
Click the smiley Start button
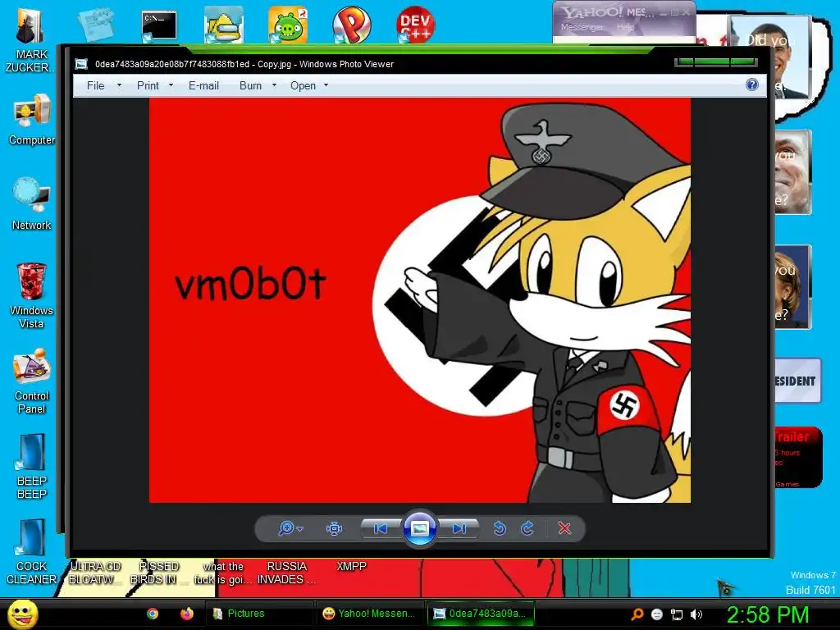click(23, 614)
